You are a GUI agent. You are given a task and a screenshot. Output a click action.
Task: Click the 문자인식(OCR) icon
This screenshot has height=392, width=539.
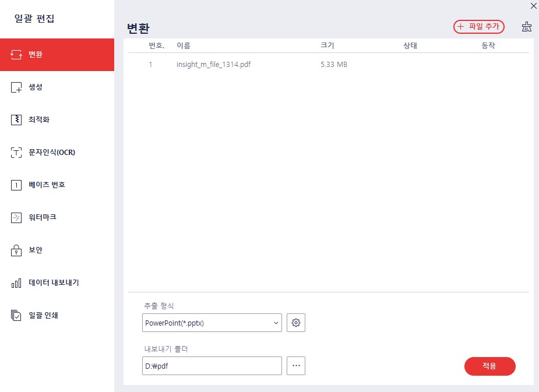pos(16,153)
